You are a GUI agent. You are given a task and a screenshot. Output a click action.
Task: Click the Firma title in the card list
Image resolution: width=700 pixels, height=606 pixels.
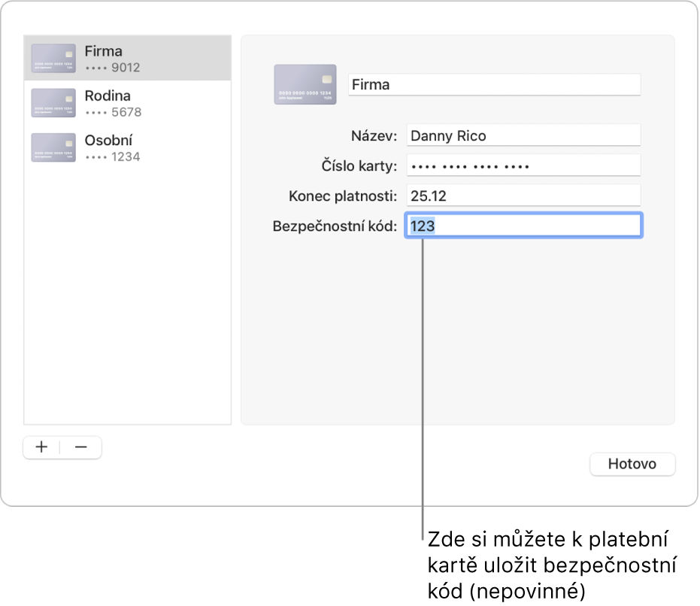(x=104, y=51)
